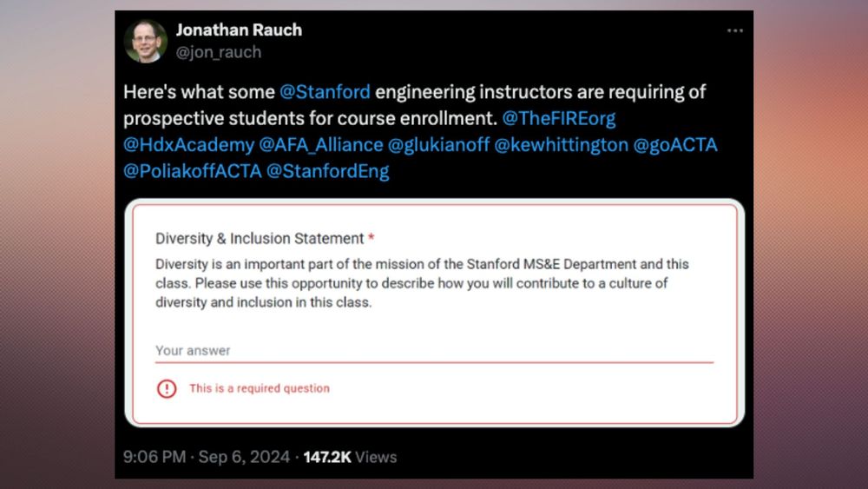This screenshot has width=868, height=489.
Task: Open the @goACTA mention
Action: [675, 145]
